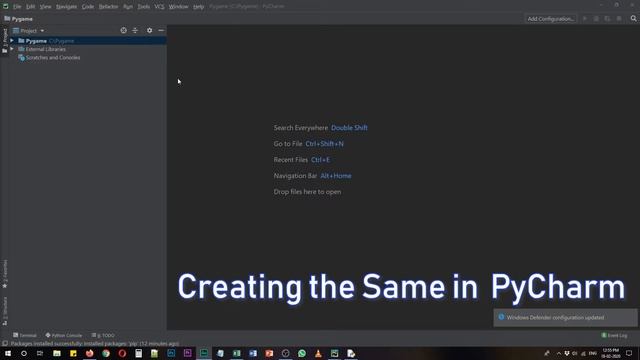This screenshot has width=640, height=360.
Task: Open Firefox from the taskbar
Action: (x=89, y=353)
